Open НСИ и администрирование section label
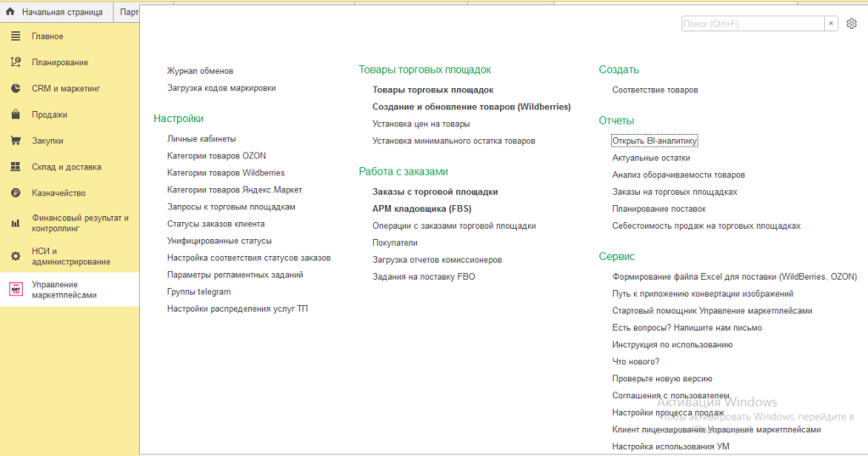The image size is (868, 456). pyautogui.click(x=71, y=256)
